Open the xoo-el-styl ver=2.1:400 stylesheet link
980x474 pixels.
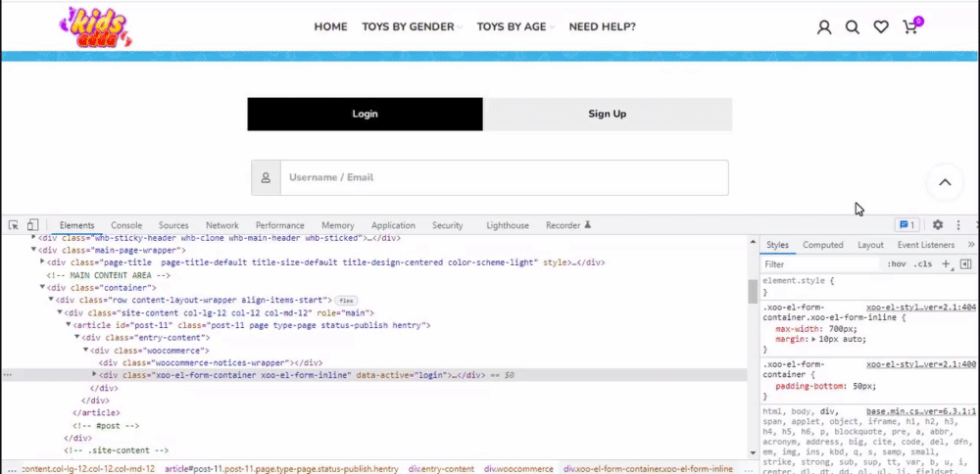click(x=921, y=364)
